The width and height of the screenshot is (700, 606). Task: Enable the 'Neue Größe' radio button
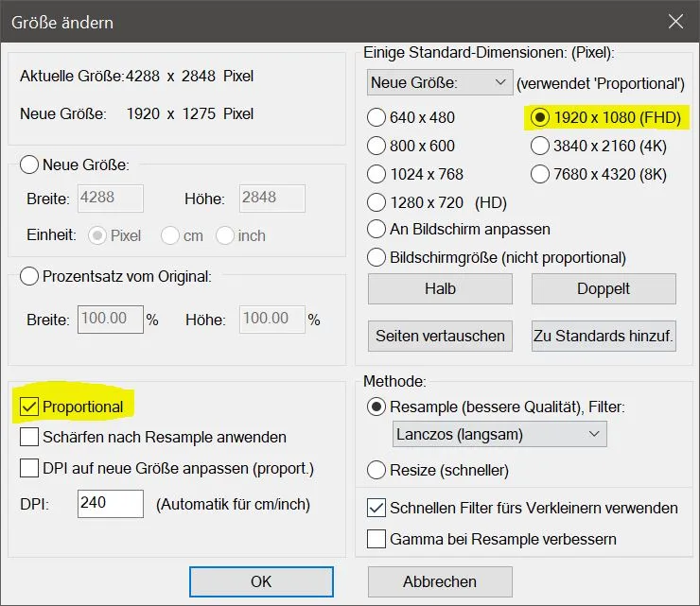(x=29, y=165)
